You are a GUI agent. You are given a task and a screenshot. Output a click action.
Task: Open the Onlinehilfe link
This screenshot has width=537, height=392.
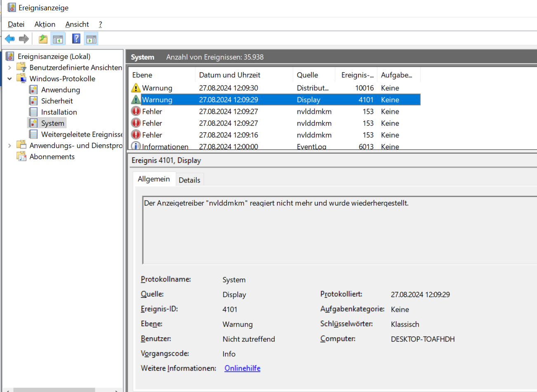coord(243,368)
